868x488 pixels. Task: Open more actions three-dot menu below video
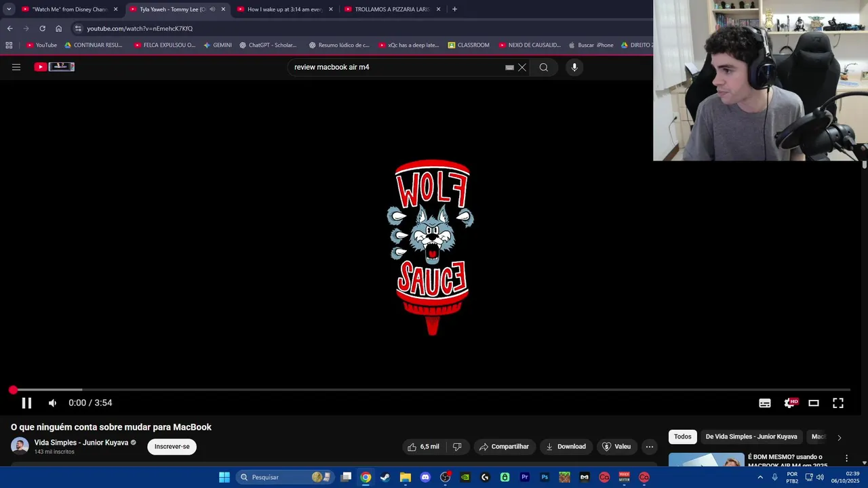(x=650, y=447)
